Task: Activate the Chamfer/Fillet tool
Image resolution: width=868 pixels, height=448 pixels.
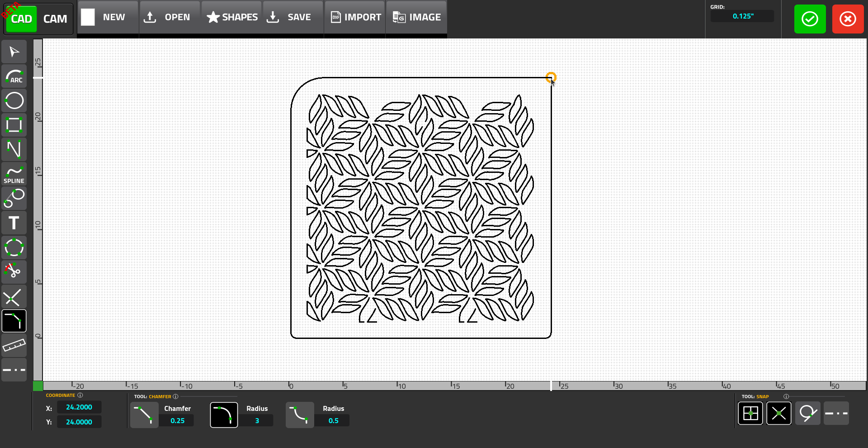Action: click(x=14, y=321)
